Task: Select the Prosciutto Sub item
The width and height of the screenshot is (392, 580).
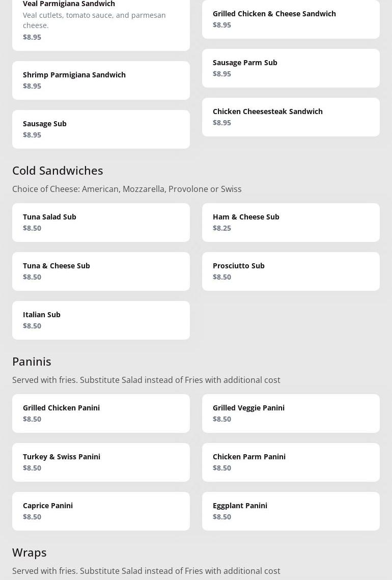Action: [x=291, y=271]
